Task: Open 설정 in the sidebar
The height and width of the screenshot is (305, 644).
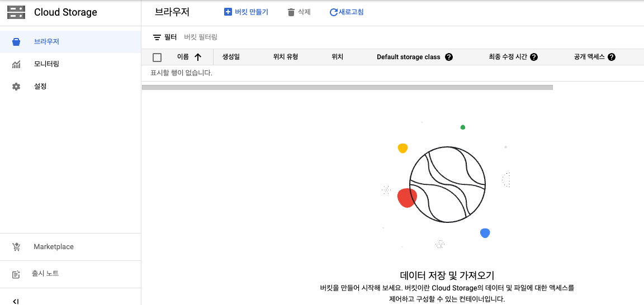Action: pyautogui.click(x=70, y=87)
